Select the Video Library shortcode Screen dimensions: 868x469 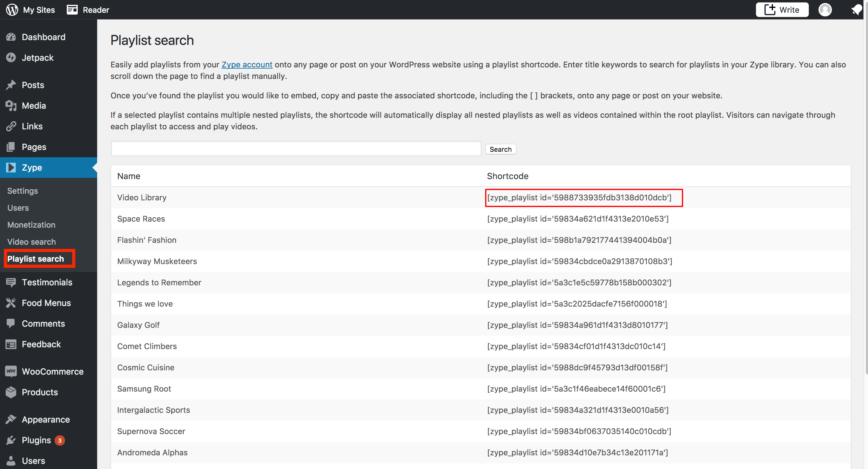pyautogui.click(x=579, y=197)
